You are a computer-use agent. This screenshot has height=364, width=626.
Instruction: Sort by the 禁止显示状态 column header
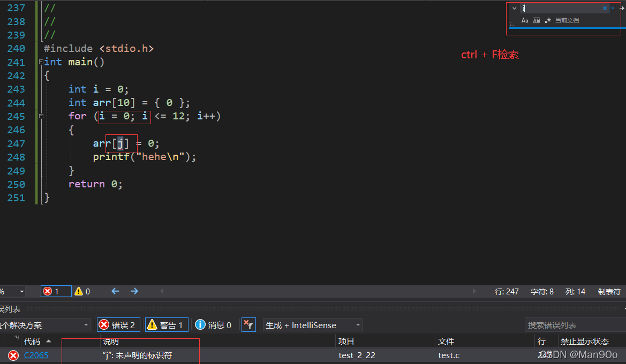pyautogui.click(x=584, y=342)
